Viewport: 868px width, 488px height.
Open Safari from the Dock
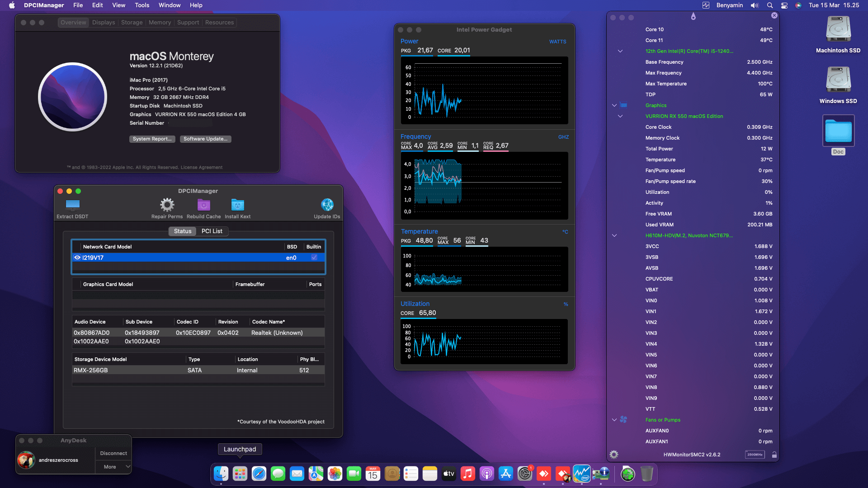(x=259, y=474)
